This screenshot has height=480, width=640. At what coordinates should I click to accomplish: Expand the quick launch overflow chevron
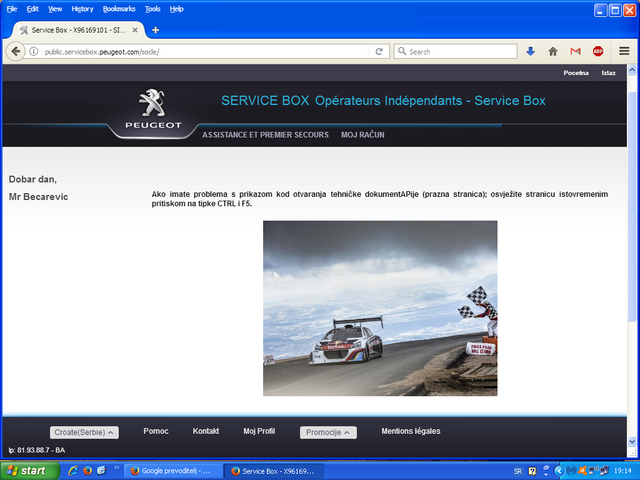point(116,467)
